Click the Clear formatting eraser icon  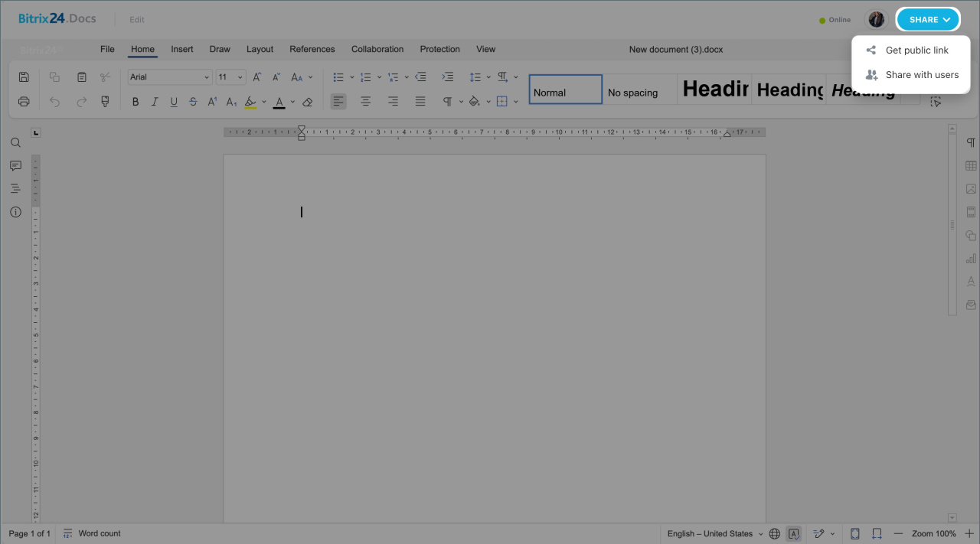pos(308,102)
